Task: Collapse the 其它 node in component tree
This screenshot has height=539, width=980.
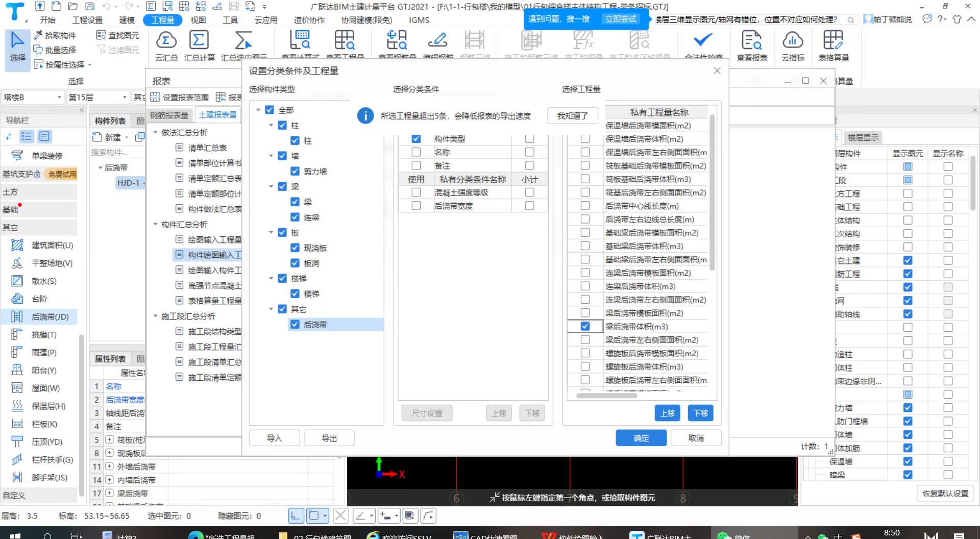Action: point(271,309)
